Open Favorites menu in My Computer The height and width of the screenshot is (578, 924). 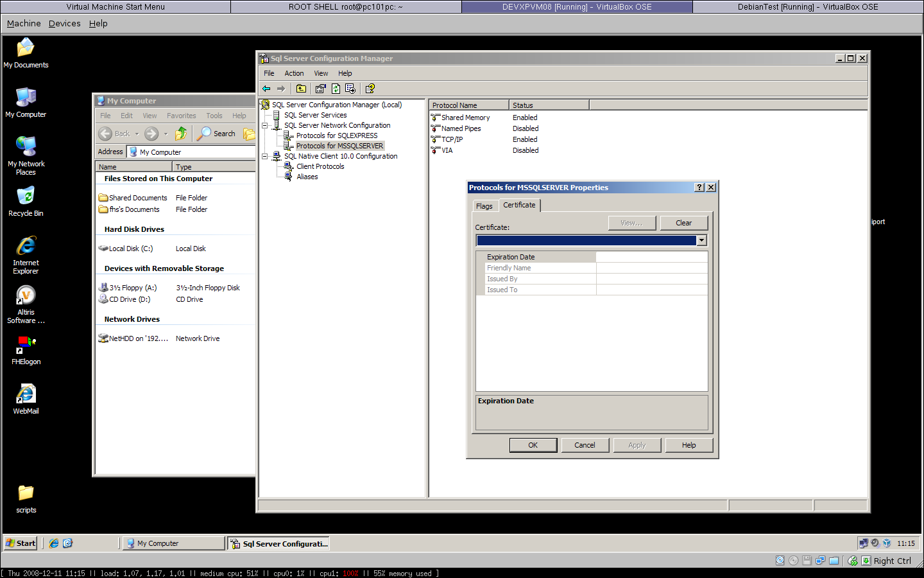182,116
